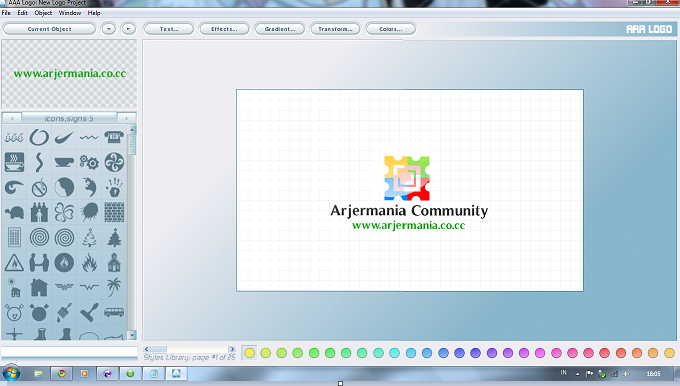The height and width of the screenshot is (386, 680).
Task: Pick the hot coffee cup icon
Action: 14,162
